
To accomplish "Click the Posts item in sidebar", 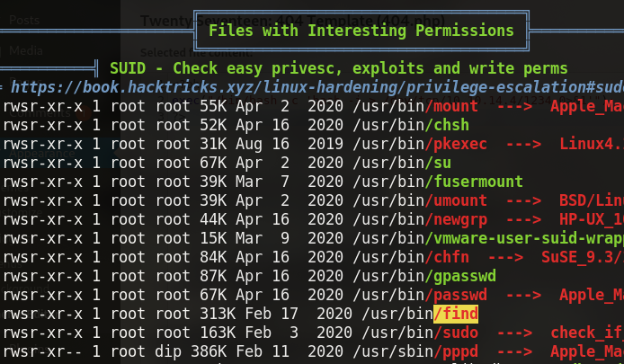I will 25,19.
